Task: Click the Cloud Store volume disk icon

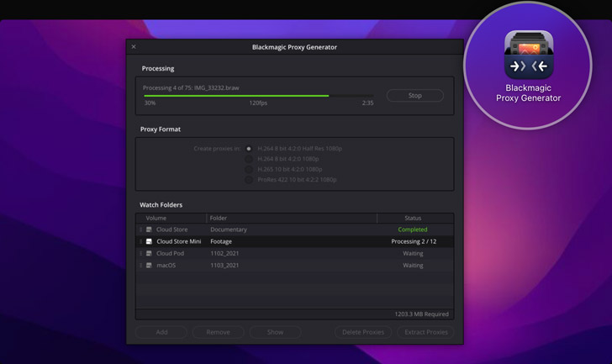Action: click(x=149, y=229)
